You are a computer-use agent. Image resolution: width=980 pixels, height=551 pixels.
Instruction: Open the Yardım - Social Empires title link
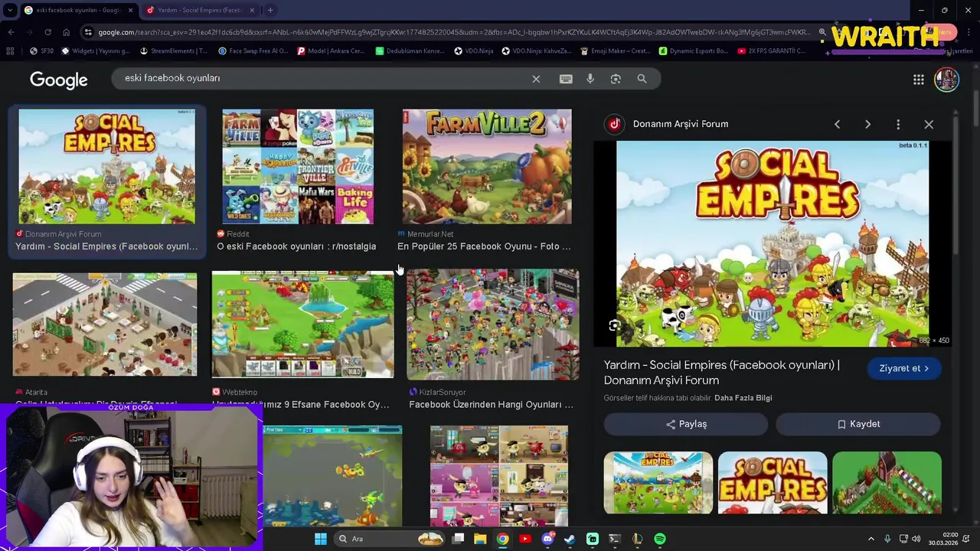[722, 373]
